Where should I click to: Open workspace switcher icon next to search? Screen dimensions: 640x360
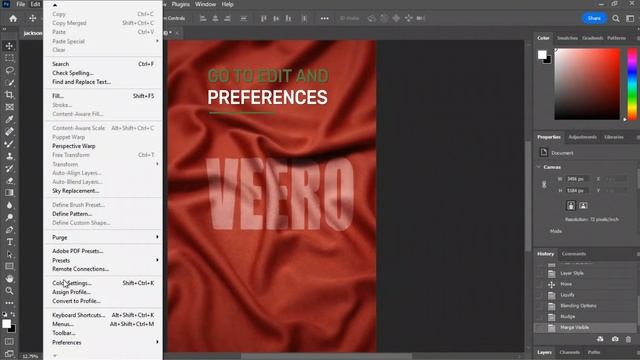point(630,18)
